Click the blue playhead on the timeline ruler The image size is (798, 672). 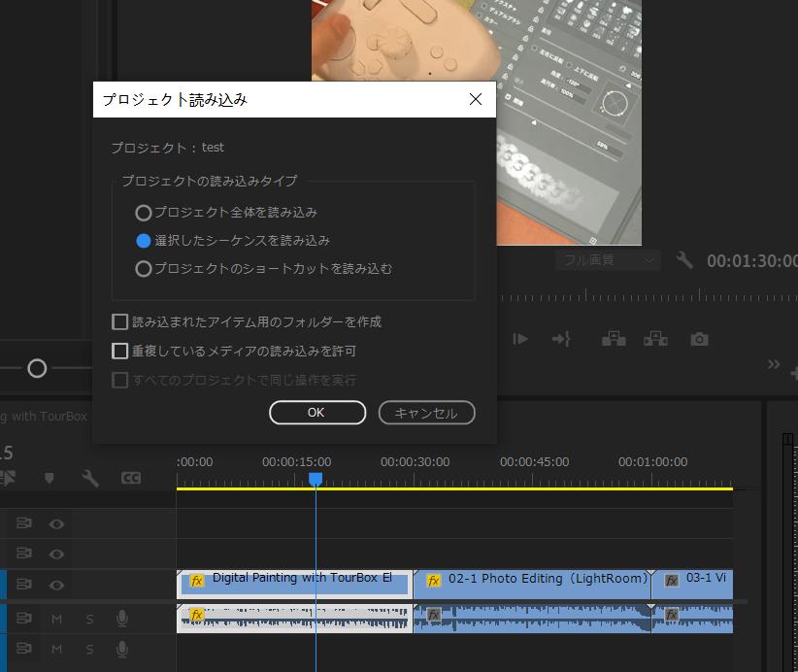point(315,478)
